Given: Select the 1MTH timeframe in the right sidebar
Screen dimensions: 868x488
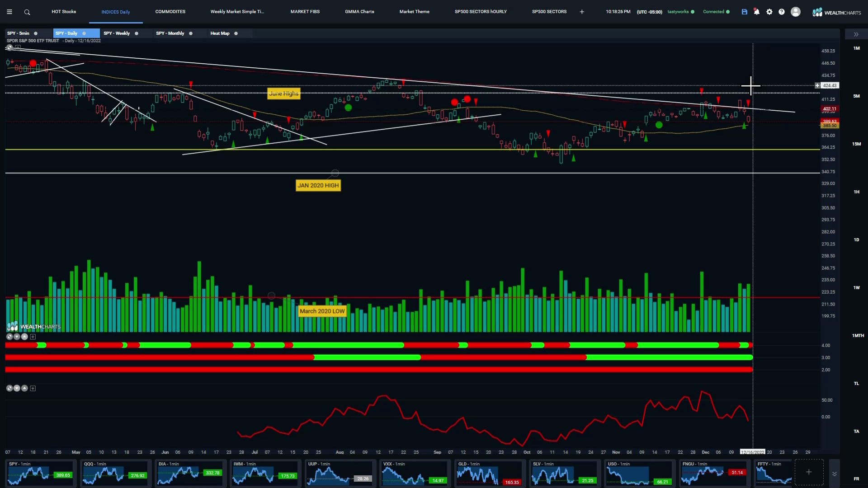Looking at the screenshot, I should pyautogui.click(x=858, y=336).
